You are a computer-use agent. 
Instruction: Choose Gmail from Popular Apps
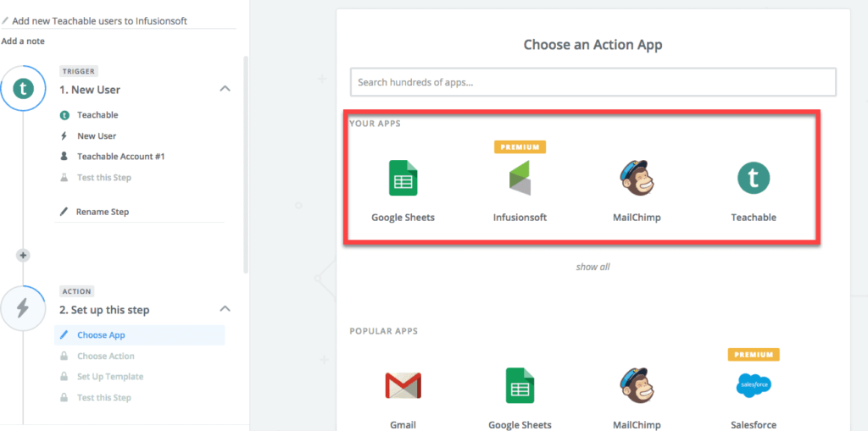tap(403, 385)
